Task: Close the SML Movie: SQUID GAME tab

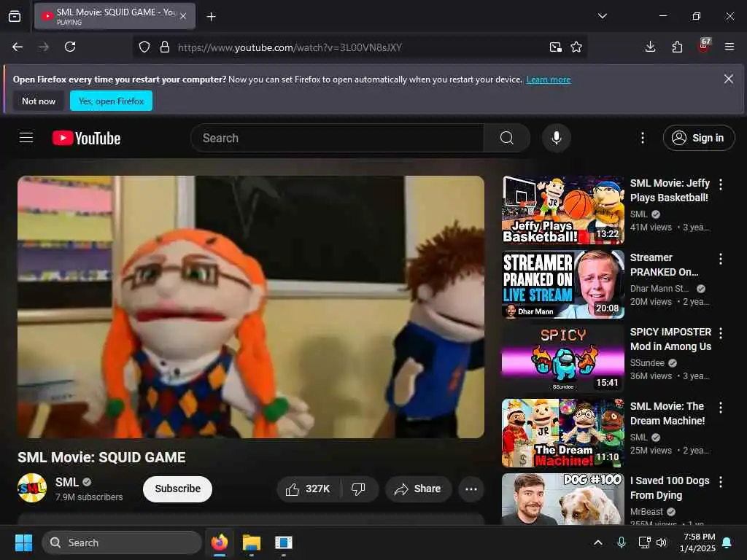Action: (x=183, y=16)
